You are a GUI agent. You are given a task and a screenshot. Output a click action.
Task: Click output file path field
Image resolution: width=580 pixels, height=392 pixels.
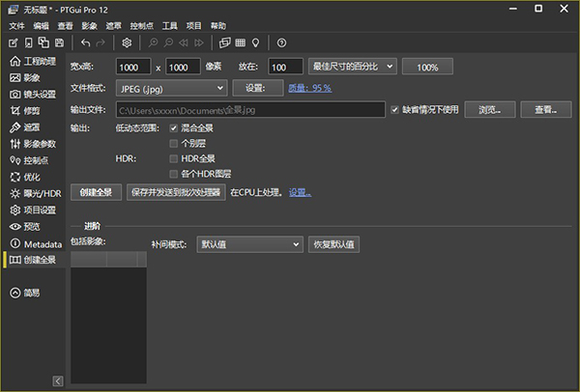(x=250, y=110)
